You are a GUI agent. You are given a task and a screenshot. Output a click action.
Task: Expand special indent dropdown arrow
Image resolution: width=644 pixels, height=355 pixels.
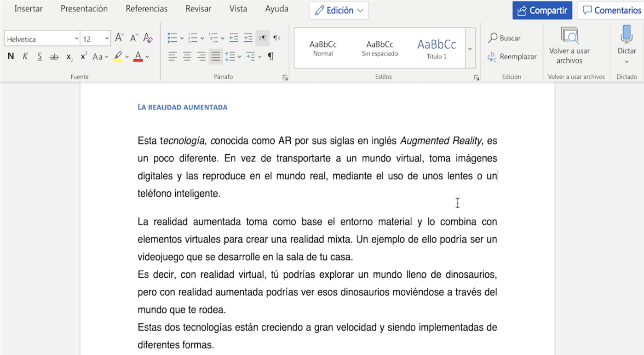click(x=259, y=57)
